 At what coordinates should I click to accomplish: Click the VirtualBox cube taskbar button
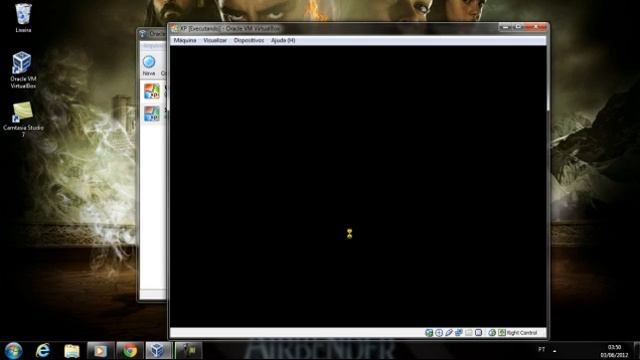click(159, 351)
